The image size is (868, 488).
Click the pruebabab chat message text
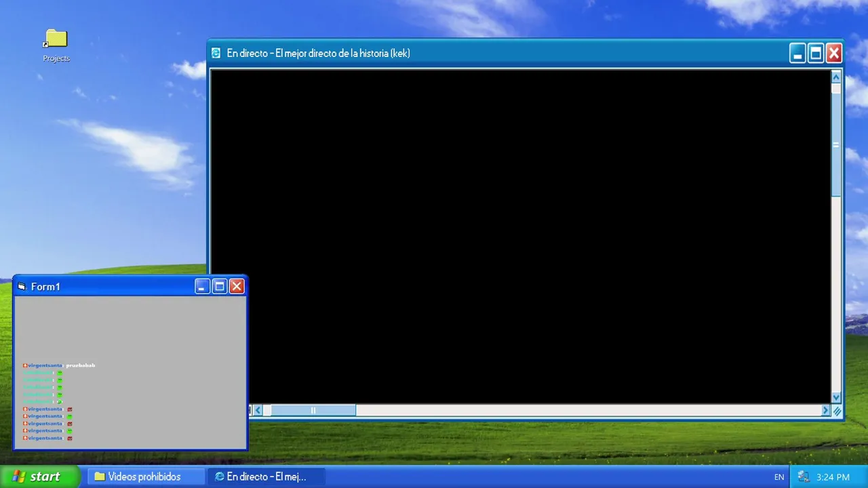(x=81, y=365)
